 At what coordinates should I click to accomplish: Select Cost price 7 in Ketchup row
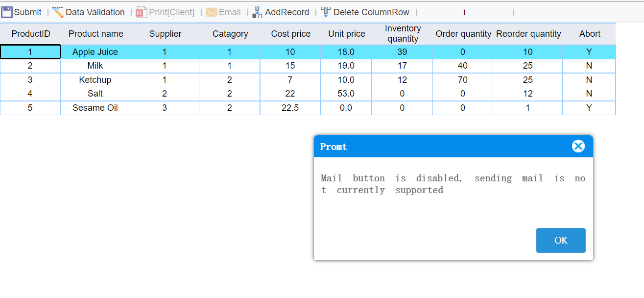pyautogui.click(x=290, y=80)
